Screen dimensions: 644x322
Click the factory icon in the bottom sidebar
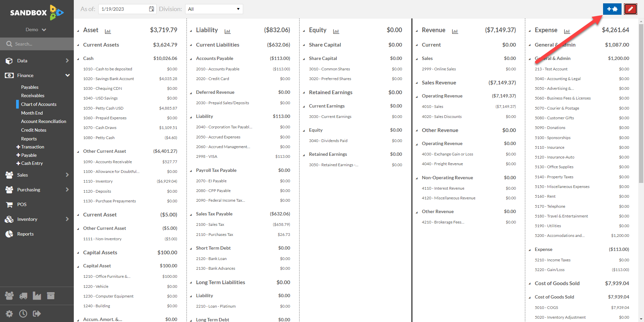[x=37, y=296]
